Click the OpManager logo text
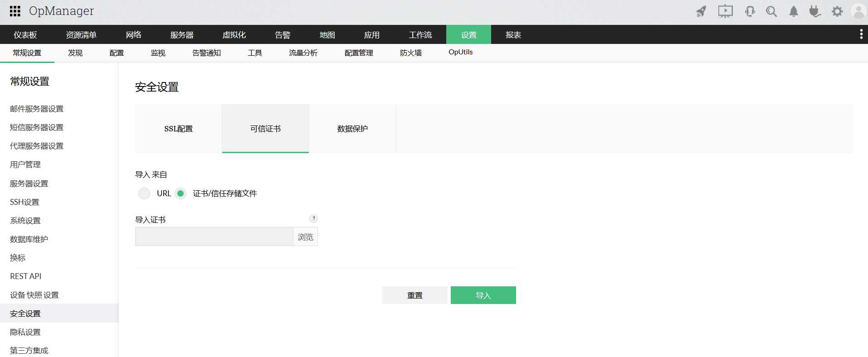 61,11
